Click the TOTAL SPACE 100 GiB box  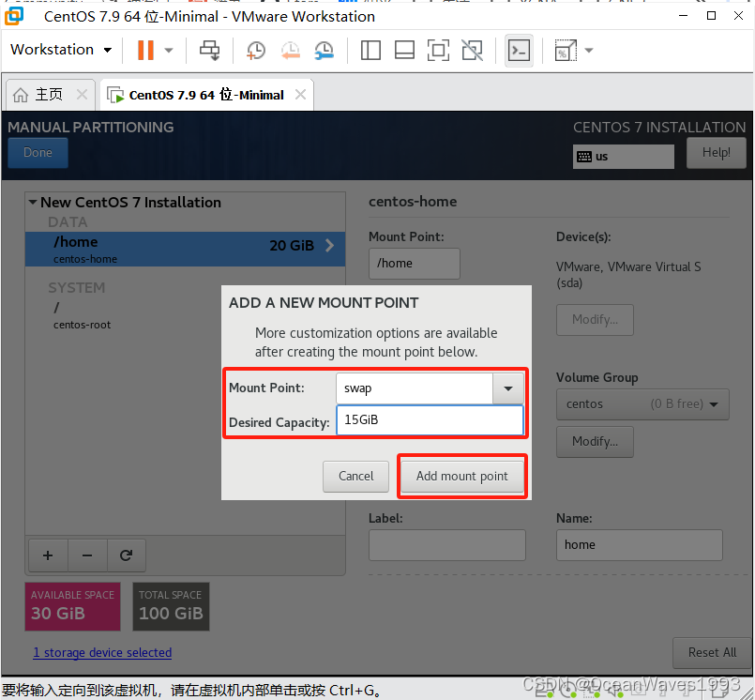[x=171, y=606]
